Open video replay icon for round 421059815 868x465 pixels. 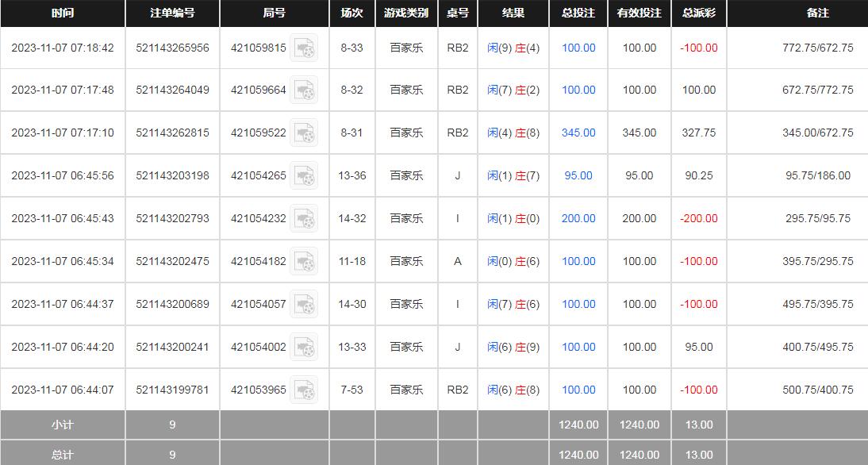point(304,48)
